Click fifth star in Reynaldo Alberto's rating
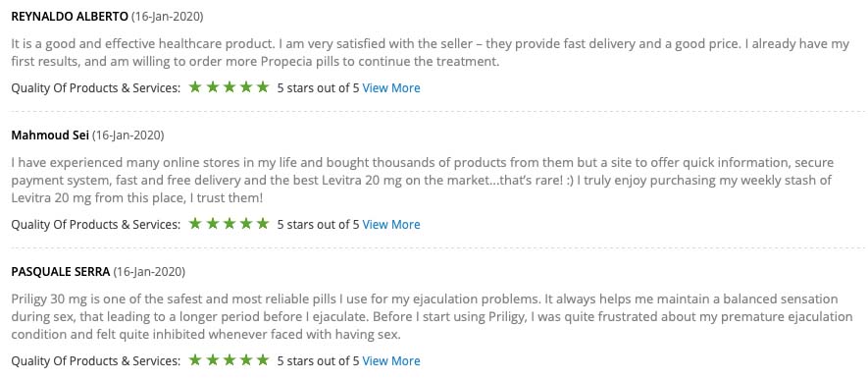Viewport: 868px width, 380px height. click(263, 87)
